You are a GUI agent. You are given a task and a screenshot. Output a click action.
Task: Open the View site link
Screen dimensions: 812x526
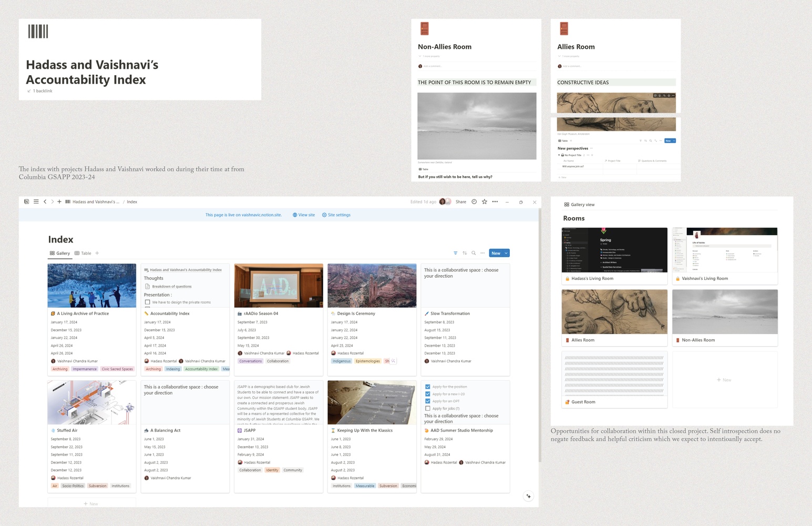(304, 215)
